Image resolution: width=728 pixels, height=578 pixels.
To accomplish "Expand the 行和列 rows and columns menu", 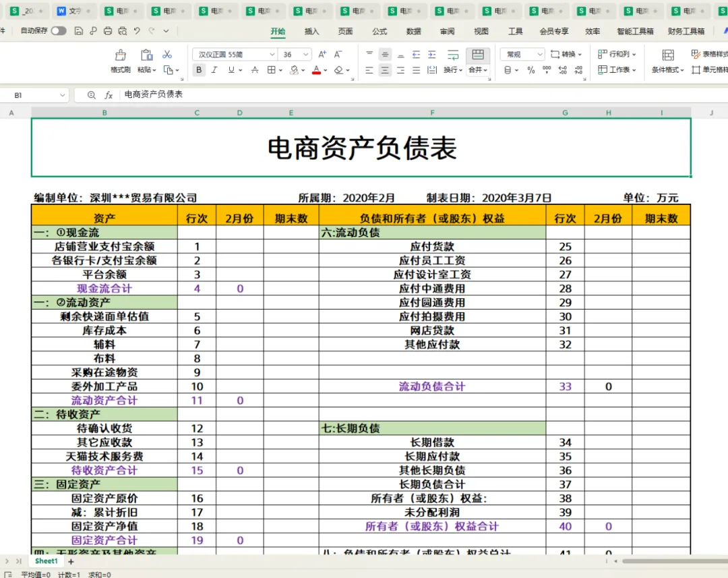I will (x=617, y=54).
